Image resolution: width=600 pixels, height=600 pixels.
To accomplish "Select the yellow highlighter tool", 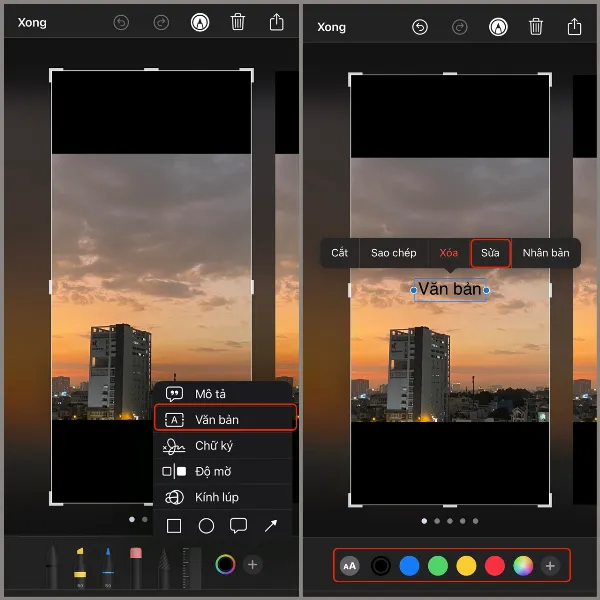I will pyautogui.click(x=79, y=567).
